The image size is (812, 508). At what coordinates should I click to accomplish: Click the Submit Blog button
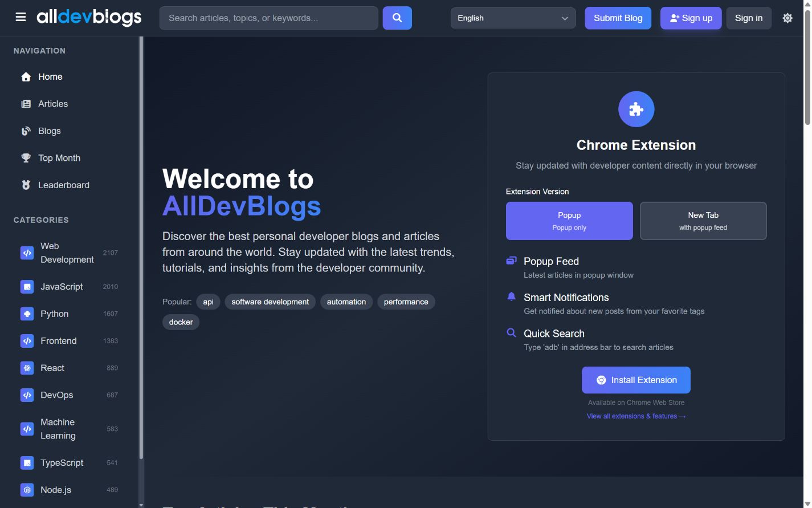tap(618, 18)
